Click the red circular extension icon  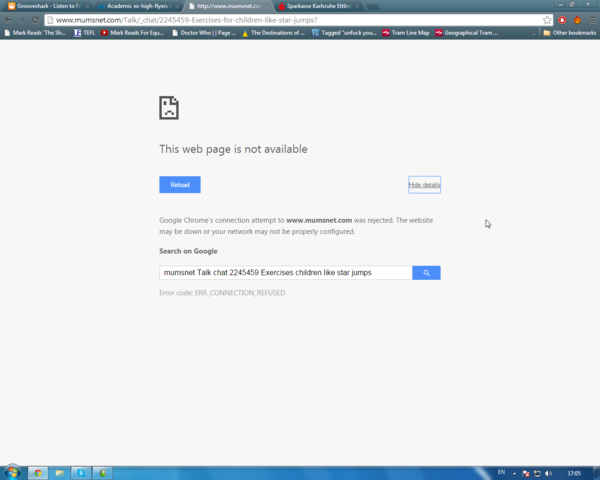coord(562,20)
